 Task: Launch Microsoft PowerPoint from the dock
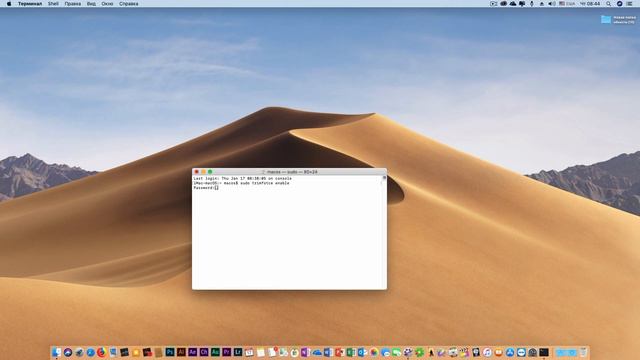[x=340, y=352]
